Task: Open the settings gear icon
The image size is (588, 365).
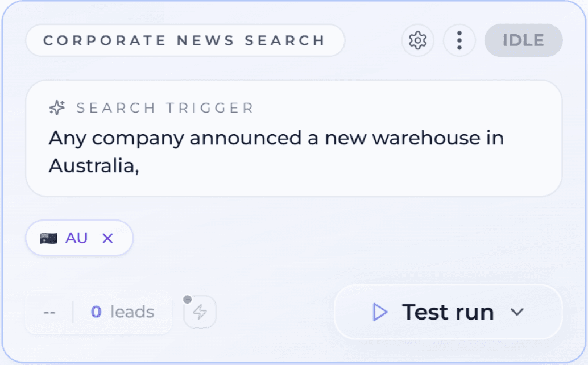Action: pyautogui.click(x=417, y=40)
